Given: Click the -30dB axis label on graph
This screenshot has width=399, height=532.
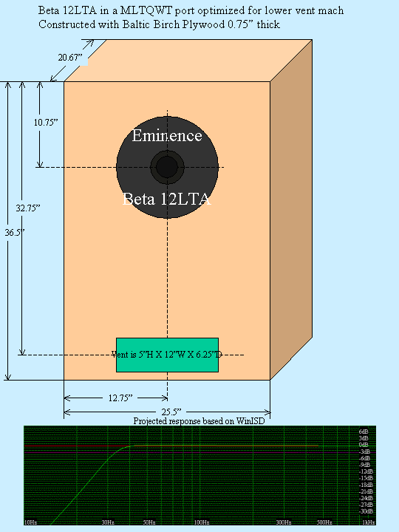Looking at the screenshot, I should point(366,511).
